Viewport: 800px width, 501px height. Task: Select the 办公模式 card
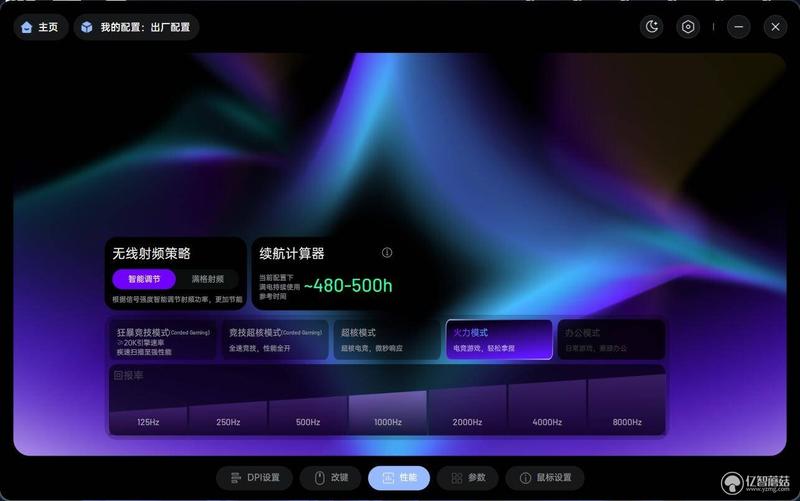(x=611, y=340)
